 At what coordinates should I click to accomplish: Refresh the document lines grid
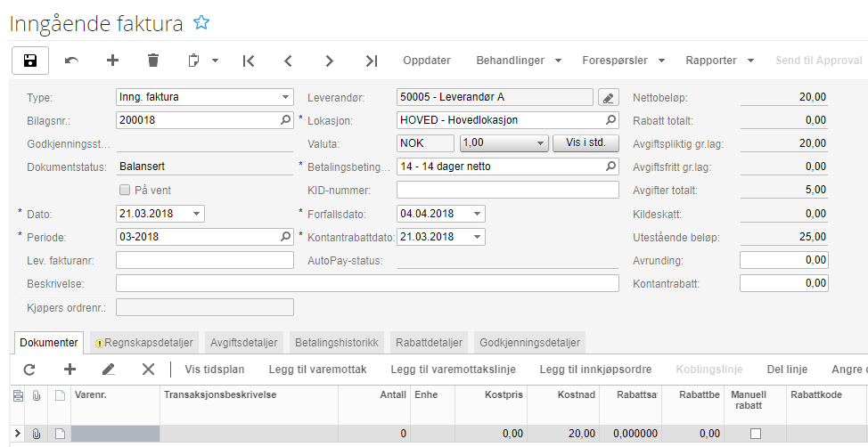coord(29,369)
